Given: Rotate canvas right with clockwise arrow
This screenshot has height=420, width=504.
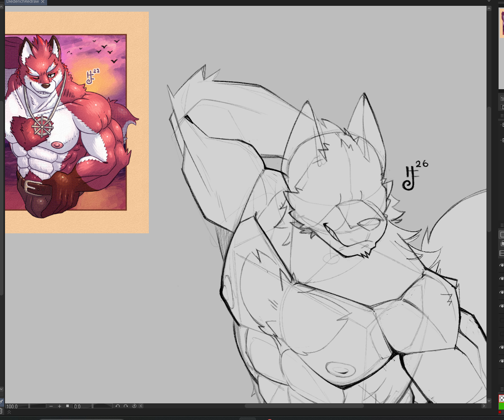Looking at the screenshot, I should pyautogui.click(x=126, y=406).
